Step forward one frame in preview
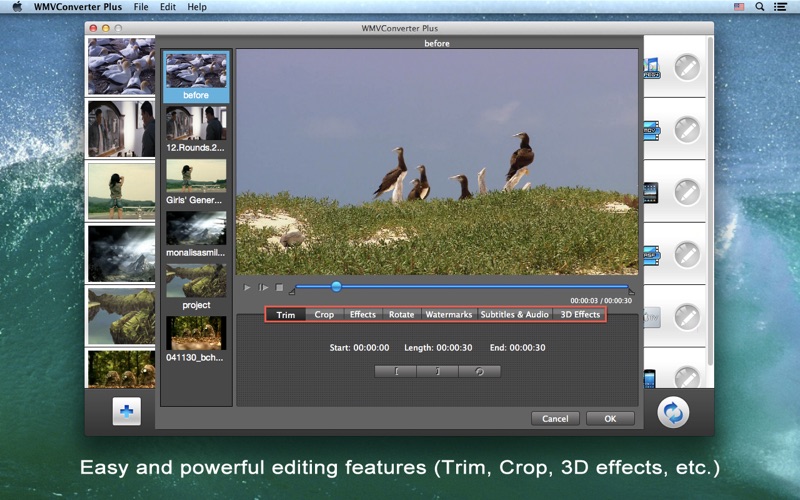This screenshot has width=800, height=500. (x=263, y=288)
